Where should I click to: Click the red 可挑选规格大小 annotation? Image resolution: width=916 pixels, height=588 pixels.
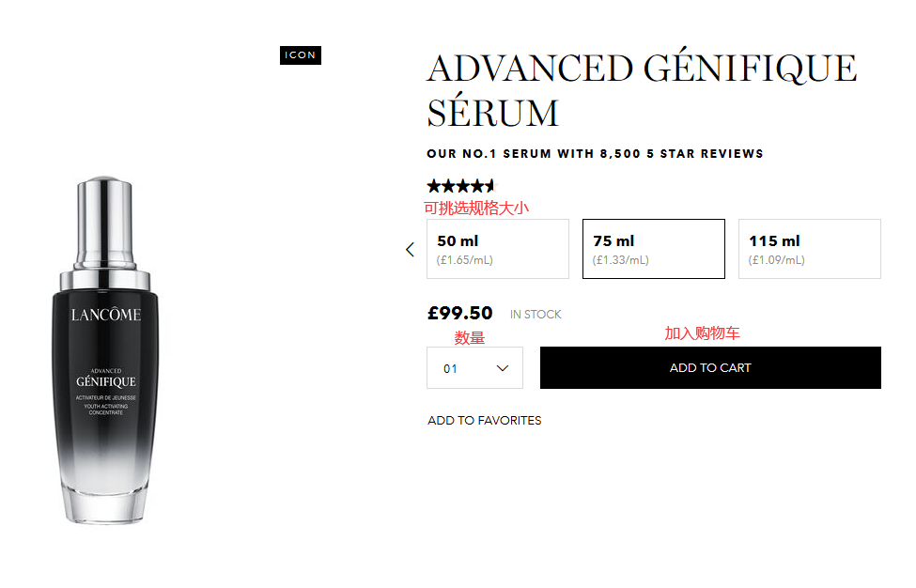[476, 208]
